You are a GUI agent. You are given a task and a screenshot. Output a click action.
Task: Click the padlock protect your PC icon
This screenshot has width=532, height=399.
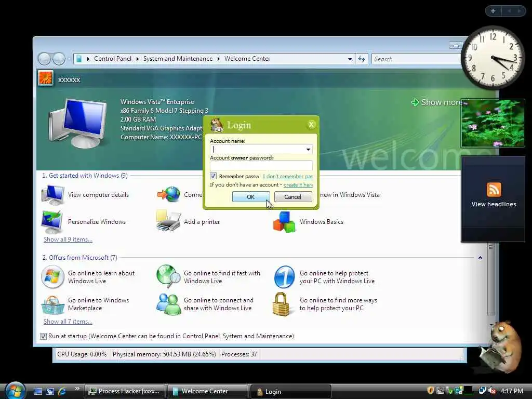point(281,304)
